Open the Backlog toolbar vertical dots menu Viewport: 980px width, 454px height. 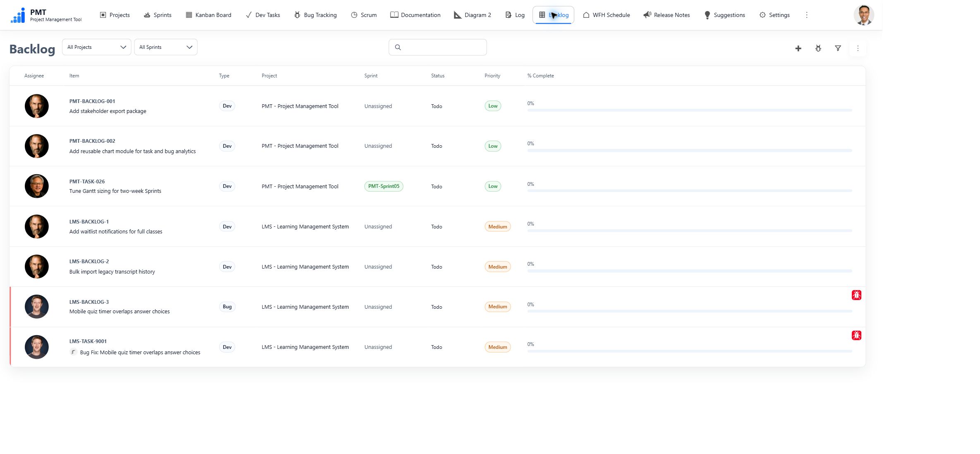pyautogui.click(x=858, y=48)
